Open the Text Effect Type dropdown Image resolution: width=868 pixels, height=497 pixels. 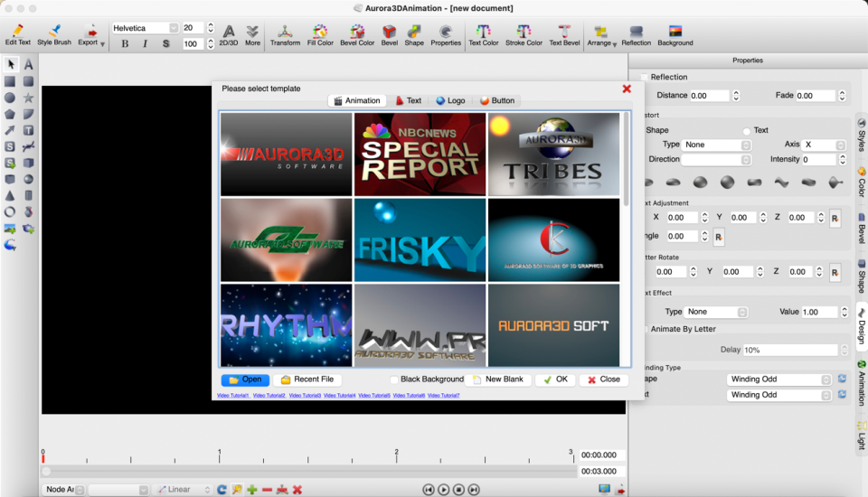pos(716,312)
